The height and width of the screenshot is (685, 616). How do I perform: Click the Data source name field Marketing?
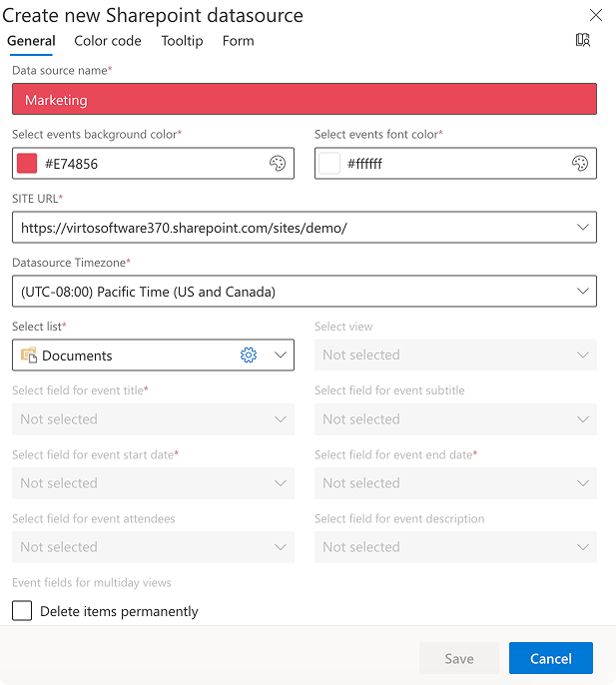point(305,100)
